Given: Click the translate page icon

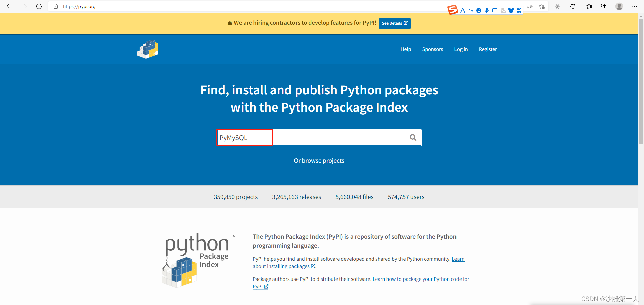Looking at the screenshot, I should click(530, 6).
